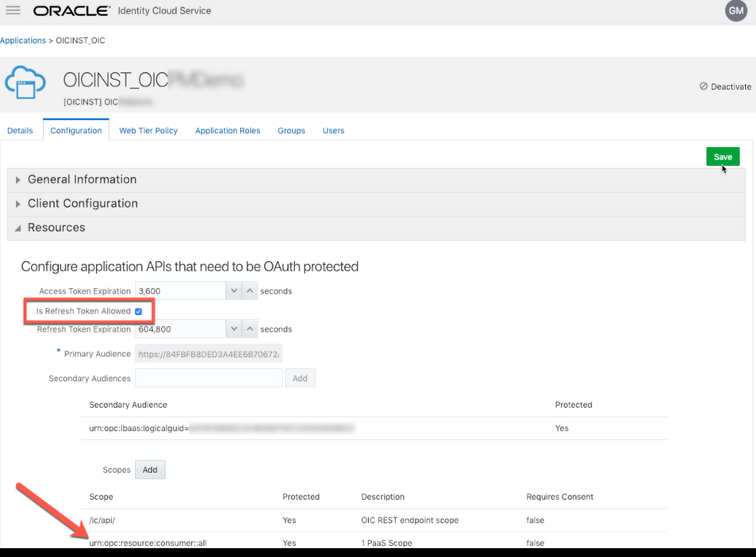756x557 pixels.
Task: Increase Access Token Expiration value
Action: 250,290
